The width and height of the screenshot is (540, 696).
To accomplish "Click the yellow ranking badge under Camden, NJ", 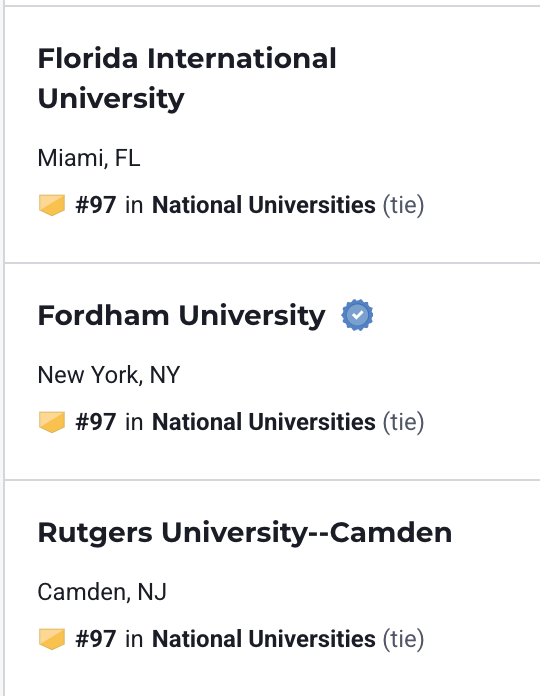I will click(x=52, y=639).
